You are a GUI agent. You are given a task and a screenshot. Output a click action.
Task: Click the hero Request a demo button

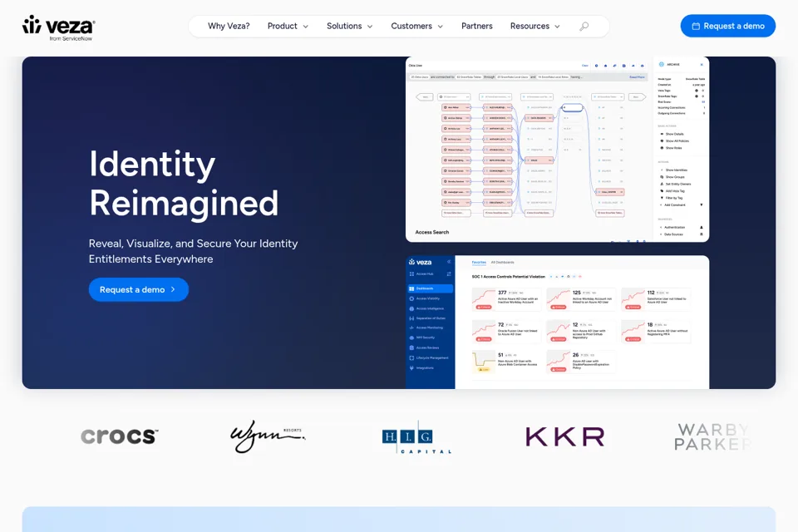click(x=139, y=289)
